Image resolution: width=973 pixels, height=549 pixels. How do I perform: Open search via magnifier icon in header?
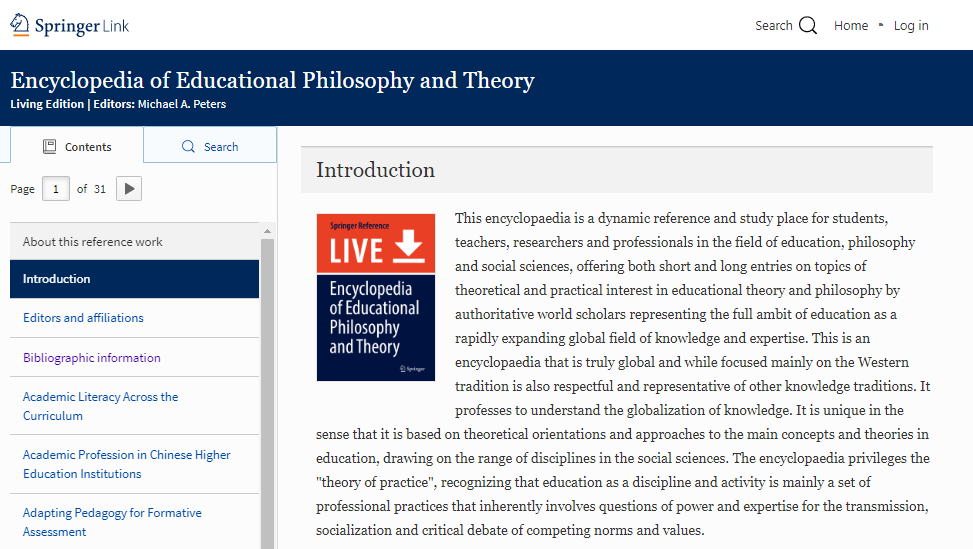[x=808, y=25]
